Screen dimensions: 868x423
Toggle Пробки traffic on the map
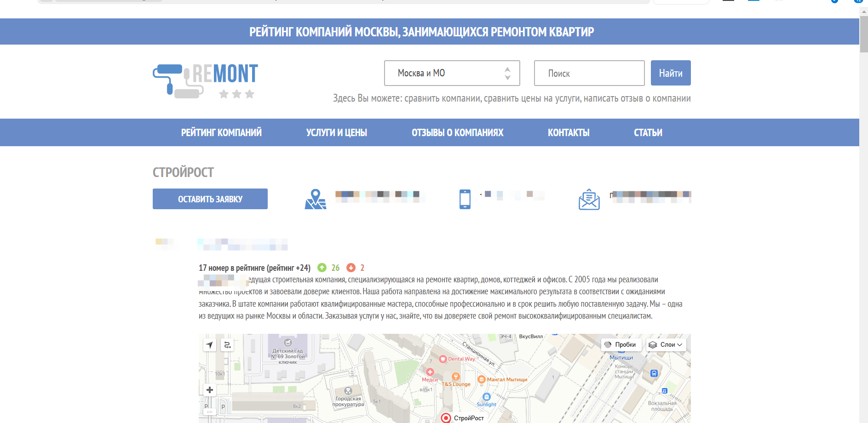click(x=621, y=345)
